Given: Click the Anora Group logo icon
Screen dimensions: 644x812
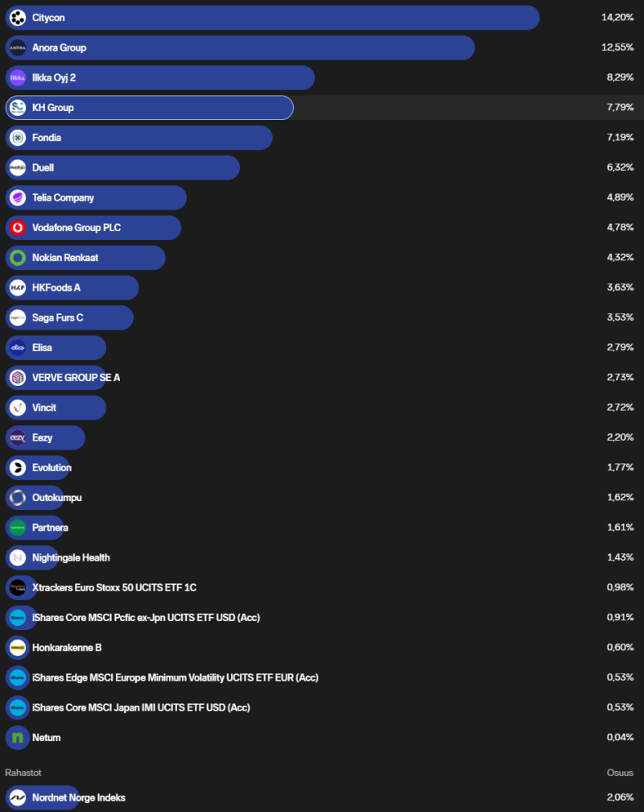Looking at the screenshot, I should click(18, 48).
